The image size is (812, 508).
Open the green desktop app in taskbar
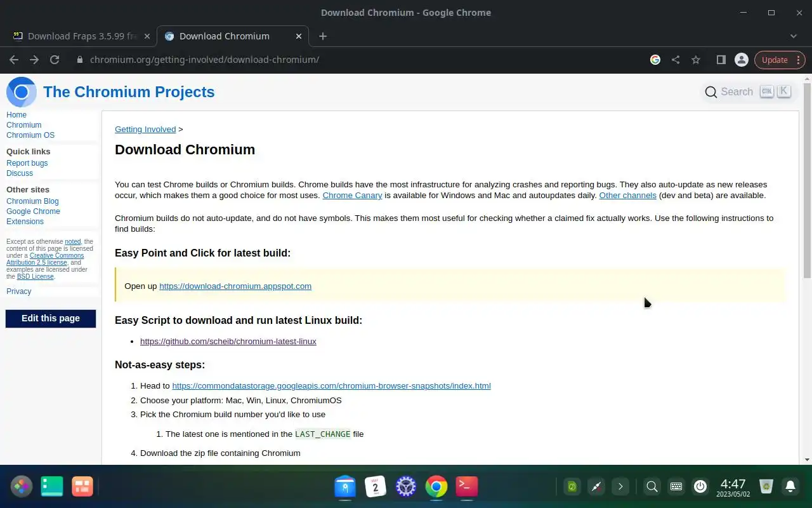pos(52,486)
